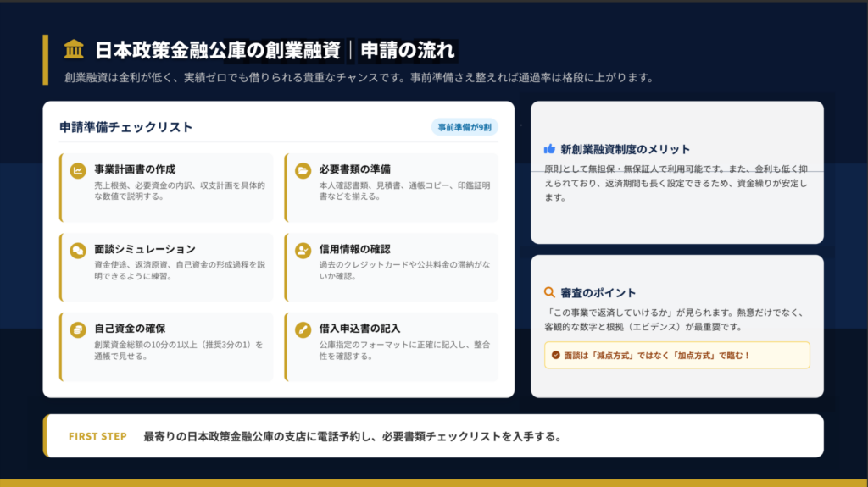
Task: Select the pen icon beside 借入申込書の記入
Action: pyautogui.click(x=303, y=329)
